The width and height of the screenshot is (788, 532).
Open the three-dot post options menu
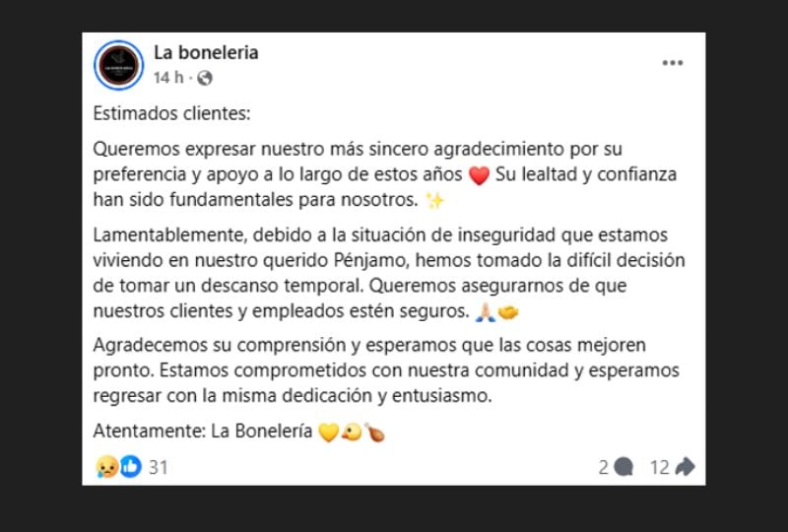[672, 63]
